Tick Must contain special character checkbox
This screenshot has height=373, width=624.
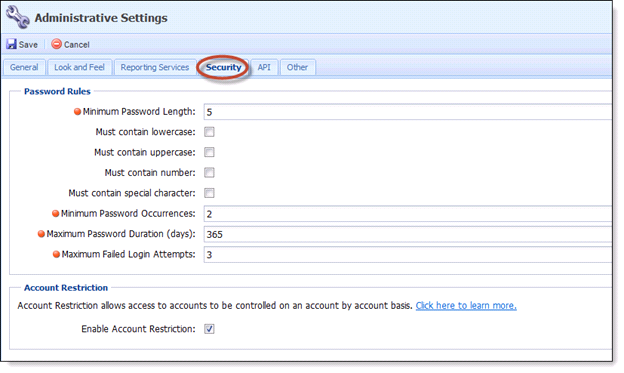pyautogui.click(x=209, y=193)
